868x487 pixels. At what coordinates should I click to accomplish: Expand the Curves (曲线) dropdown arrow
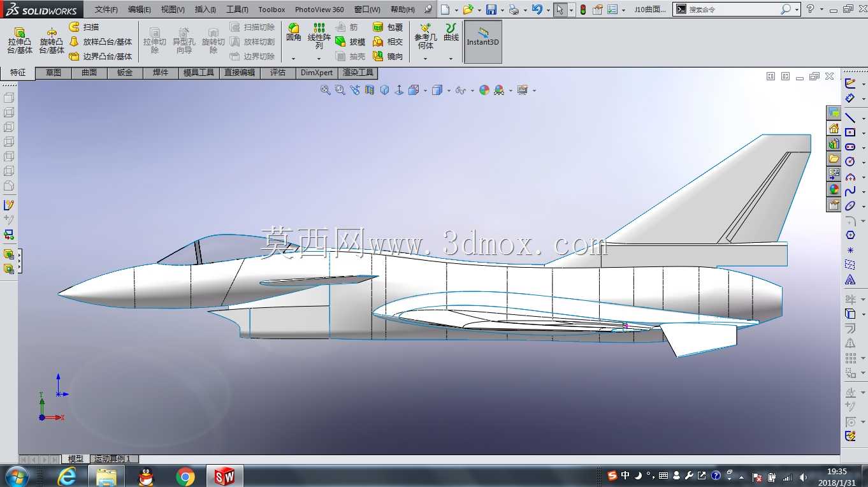(451, 59)
